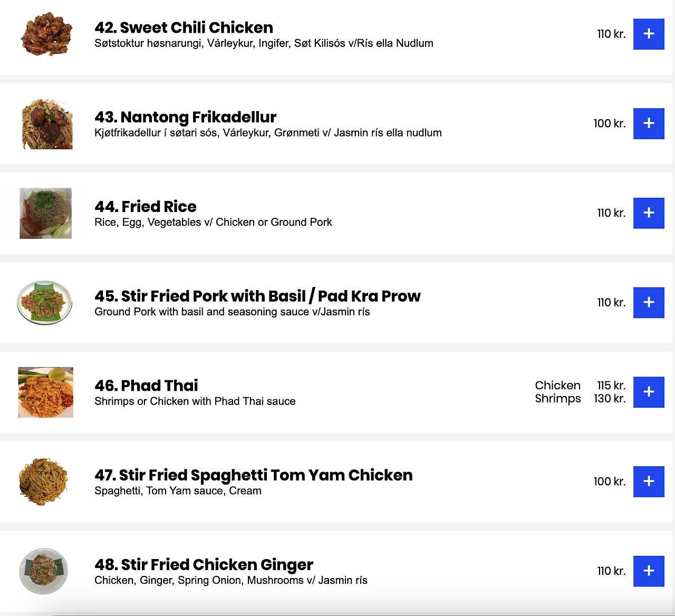Open the Pad Kra Prow photo
The height and width of the screenshot is (616, 675).
tap(45, 303)
